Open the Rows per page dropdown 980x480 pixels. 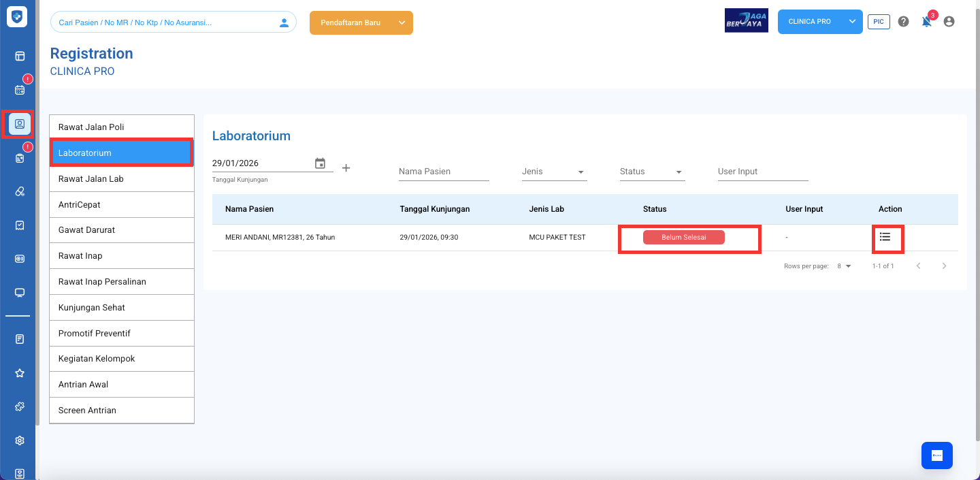844,266
